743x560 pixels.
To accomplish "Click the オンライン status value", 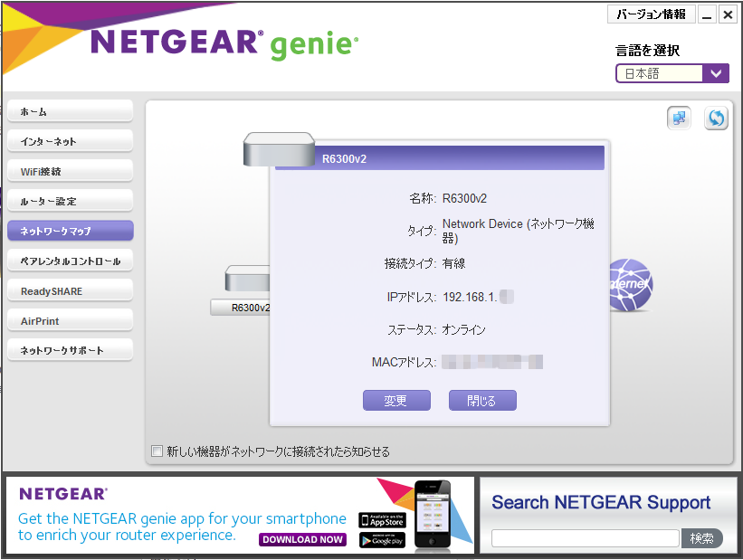I will pyautogui.click(x=463, y=329).
